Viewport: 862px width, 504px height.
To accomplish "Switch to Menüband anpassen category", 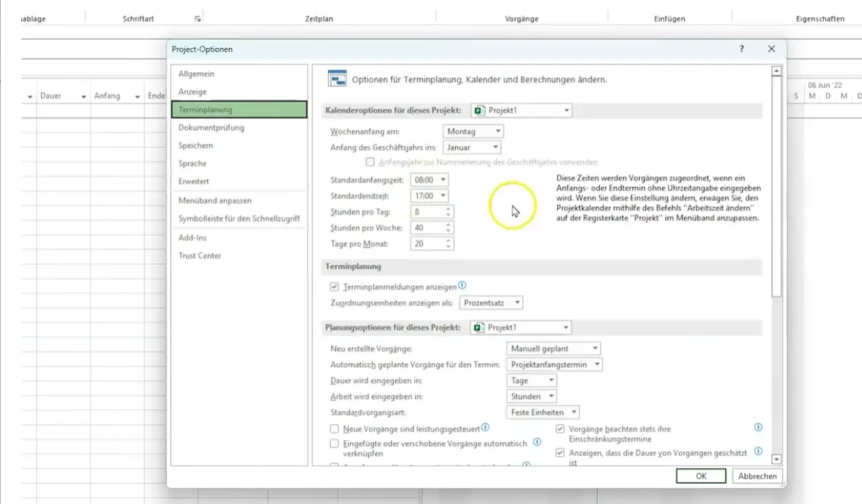I will (215, 201).
